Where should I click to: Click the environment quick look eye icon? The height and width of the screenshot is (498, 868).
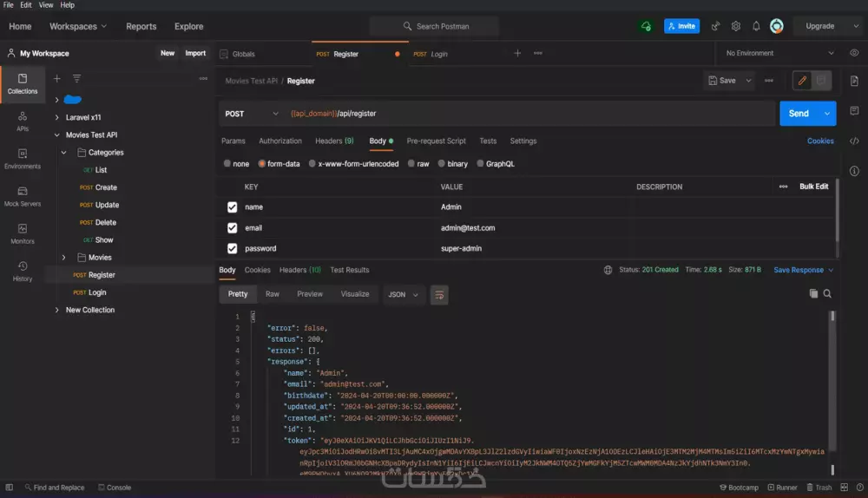(x=854, y=53)
